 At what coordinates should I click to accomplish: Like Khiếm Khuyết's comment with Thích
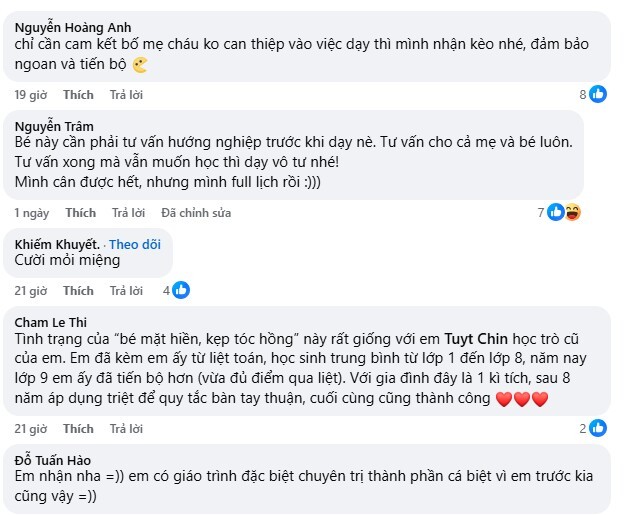(78, 291)
